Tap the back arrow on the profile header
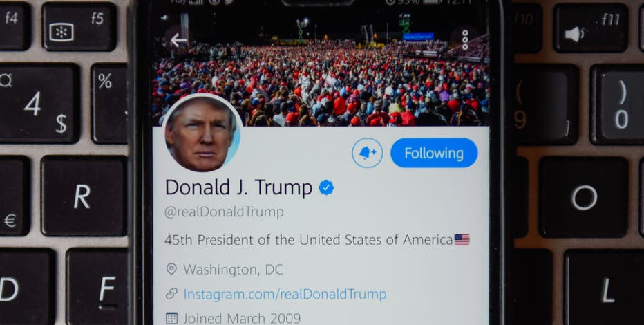The width and height of the screenshot is (644, 325). [179, 40]
